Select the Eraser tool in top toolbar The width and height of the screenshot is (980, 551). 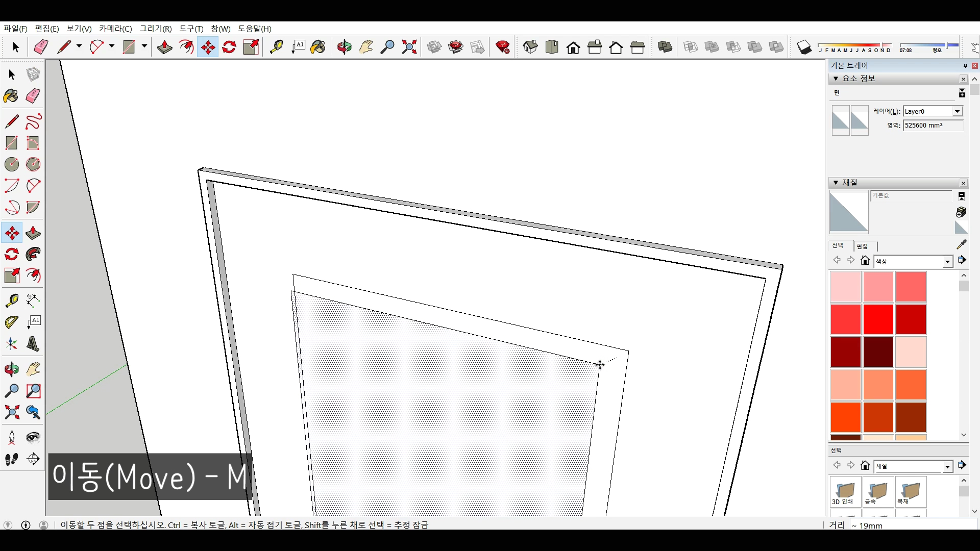(x=41, y=47)
